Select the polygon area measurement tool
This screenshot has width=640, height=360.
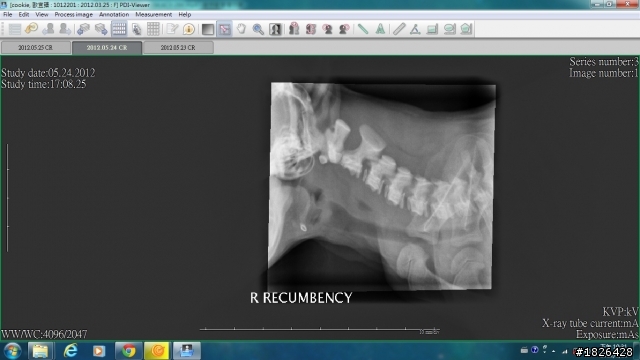coord(466,29)
